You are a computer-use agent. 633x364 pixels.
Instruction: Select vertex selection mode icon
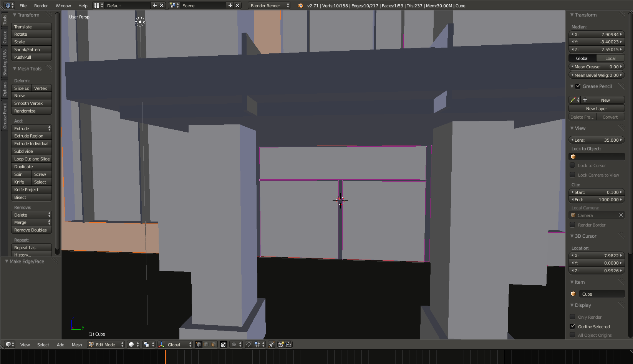(x=198, y=344)
